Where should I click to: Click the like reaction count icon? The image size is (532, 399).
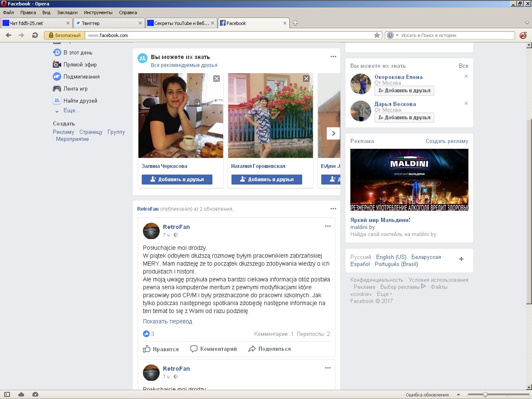coord(146,334)
